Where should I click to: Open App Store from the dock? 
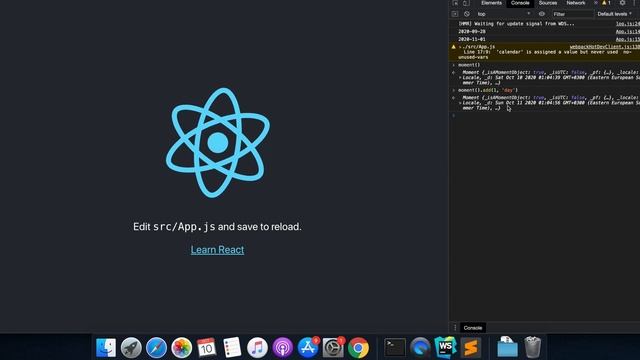308,348
